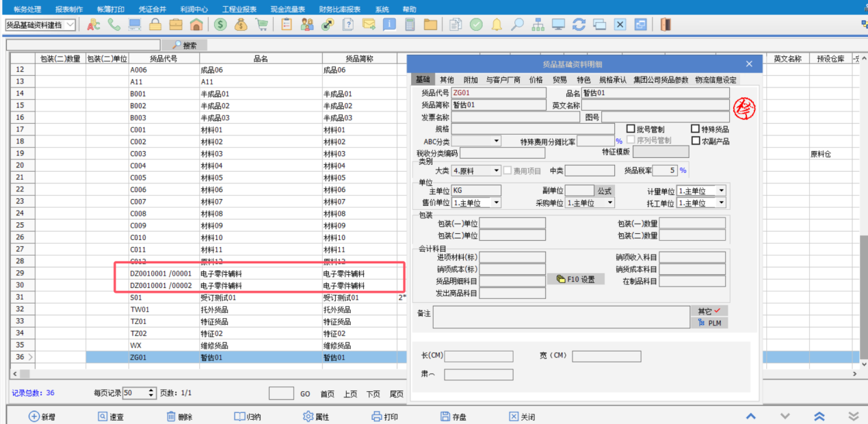Open the 托工单位 dropdown
The height and width of the screenshot is (424, 868).
coord(721,203)
